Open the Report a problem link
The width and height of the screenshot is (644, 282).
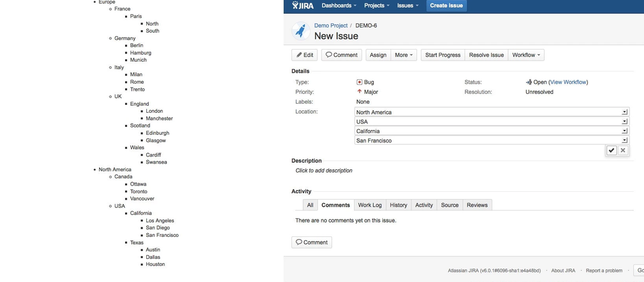pos(604,270)
